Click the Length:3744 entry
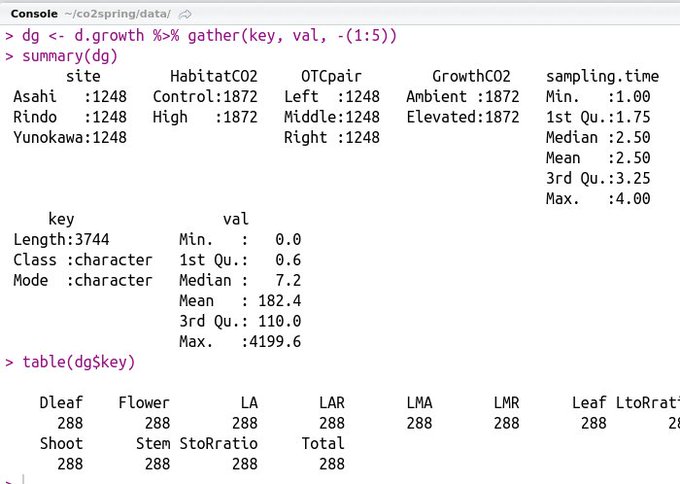 click(61, 239)
